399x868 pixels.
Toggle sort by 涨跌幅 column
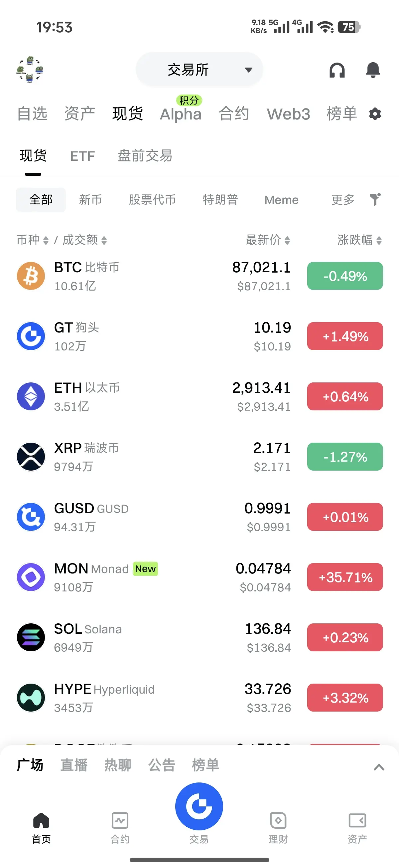click(x=359, y=240)
